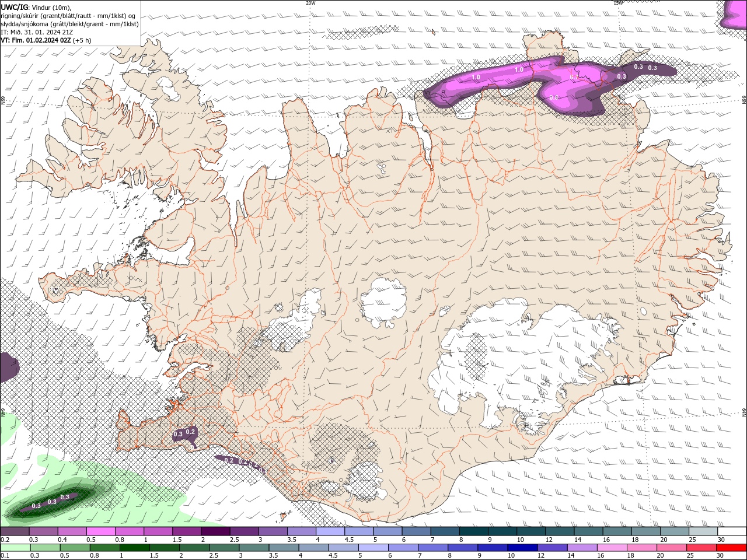747x560 pixels.
Task: Click the '20W' longitude label at top edge
Action: 310,3
